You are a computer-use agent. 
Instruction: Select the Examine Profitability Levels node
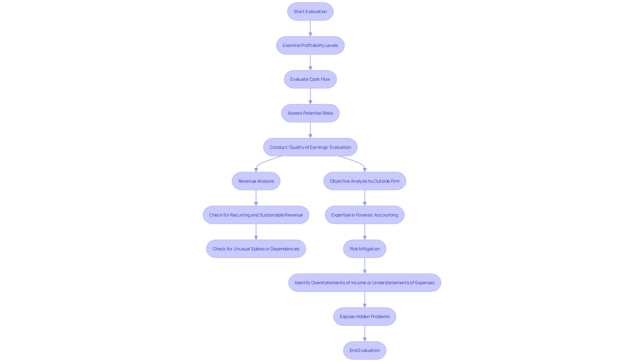tap(310, 45)
